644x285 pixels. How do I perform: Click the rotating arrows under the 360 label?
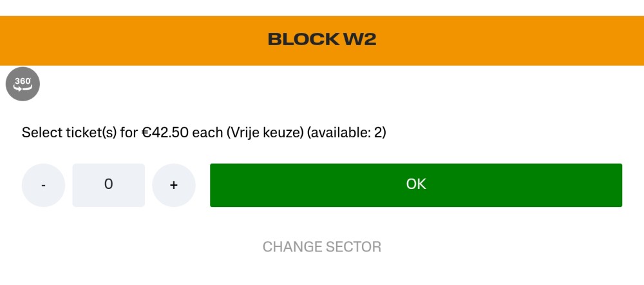pos(23,88)
